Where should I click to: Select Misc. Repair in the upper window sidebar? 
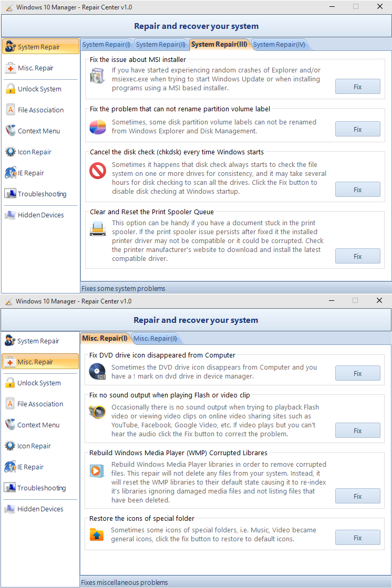tap(40, 68)
